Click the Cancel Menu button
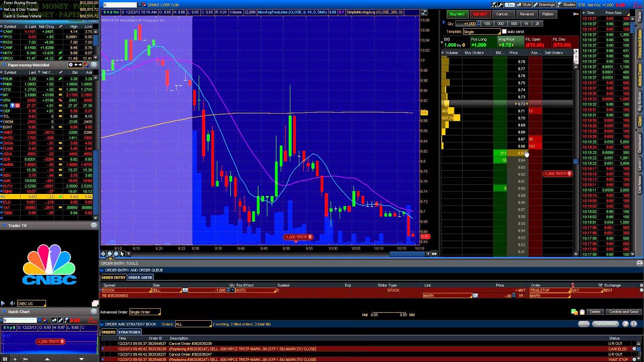Viewport: 644px width, 362px height. 605,324
